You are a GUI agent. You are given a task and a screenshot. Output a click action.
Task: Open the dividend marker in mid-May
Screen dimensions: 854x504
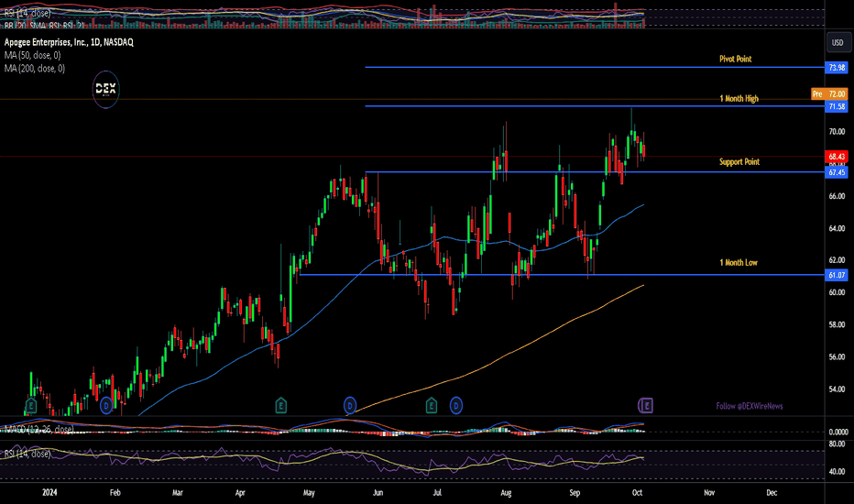click(350, 405)
